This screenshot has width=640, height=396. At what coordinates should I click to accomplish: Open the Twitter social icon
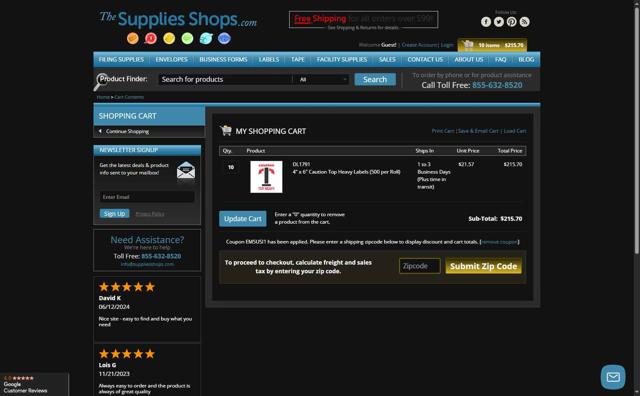click(499, 22)
